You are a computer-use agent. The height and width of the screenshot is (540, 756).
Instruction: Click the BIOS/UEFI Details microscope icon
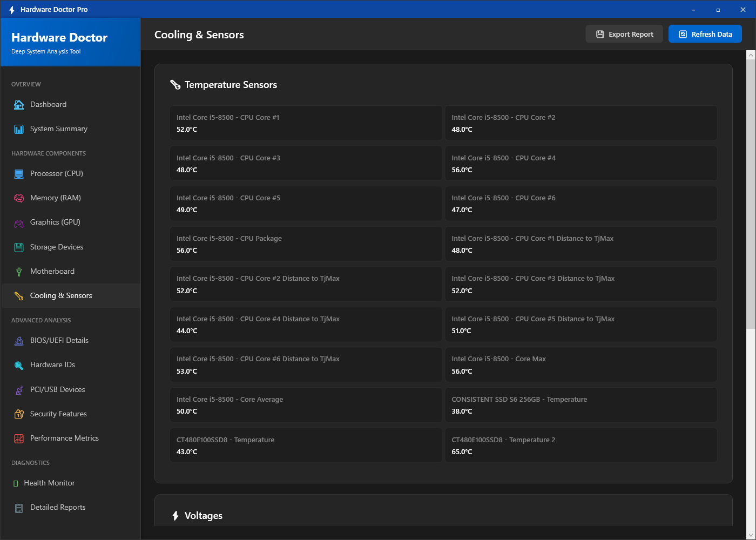coord(19,341)
